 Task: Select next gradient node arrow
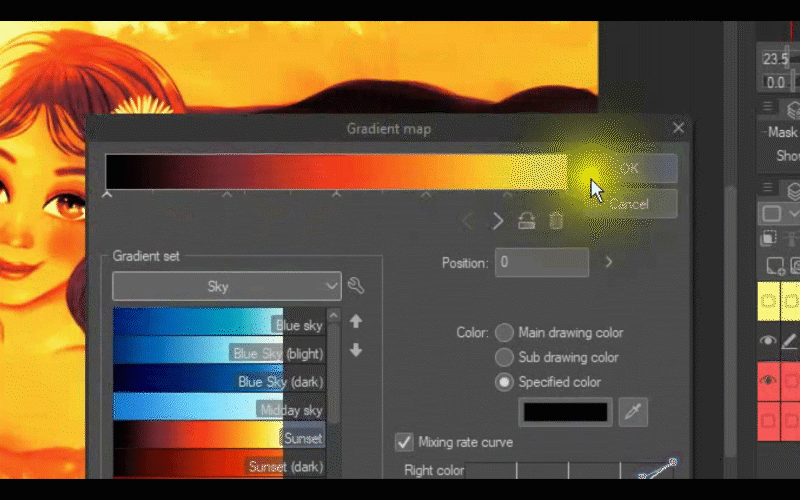pyautogui.click(x=498, y=221)
